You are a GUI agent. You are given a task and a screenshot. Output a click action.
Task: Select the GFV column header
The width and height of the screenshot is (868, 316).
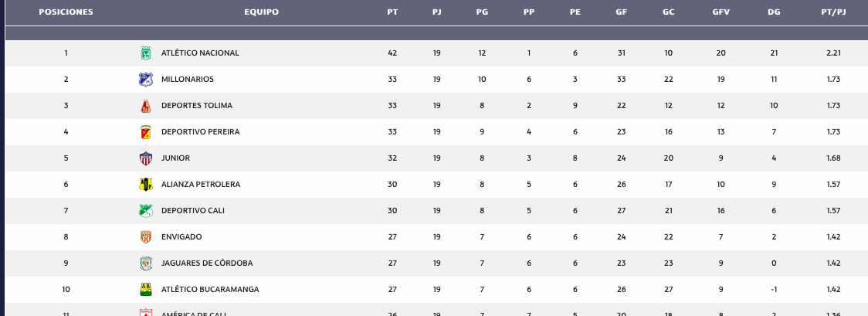pos(721,12)
